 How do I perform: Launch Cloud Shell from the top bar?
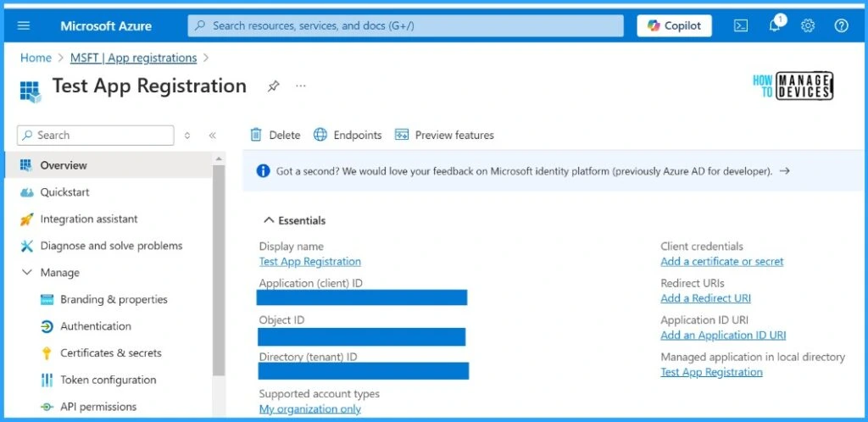pyautogui.click(x=741, y=26)
